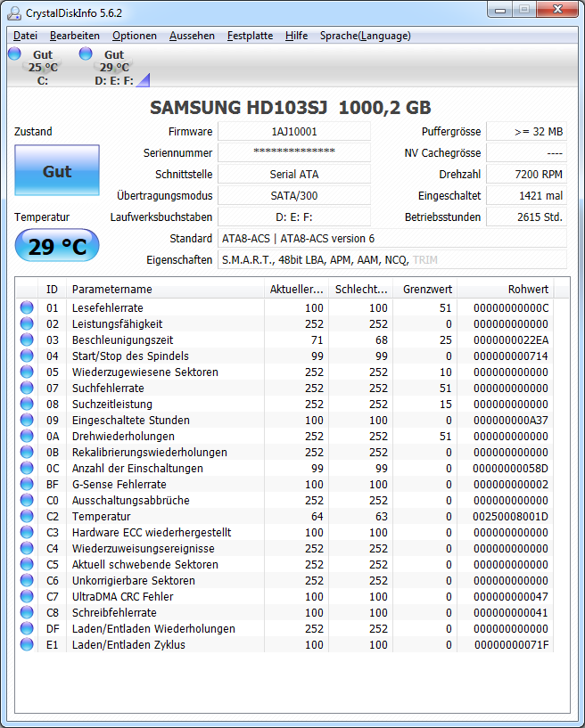Click status orb for Aktuell schwebende Sektoren
Viewport: 585px width, 728px height.
(27, 564)
